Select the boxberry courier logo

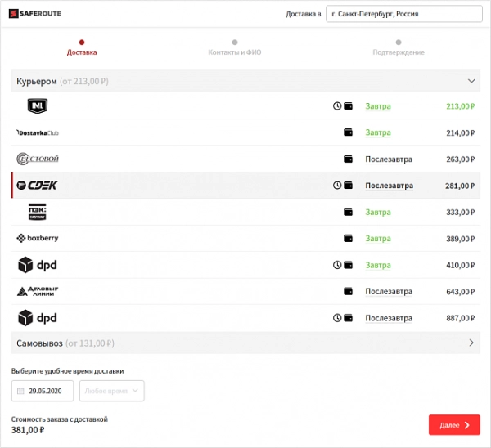click(x=38, y=238)
